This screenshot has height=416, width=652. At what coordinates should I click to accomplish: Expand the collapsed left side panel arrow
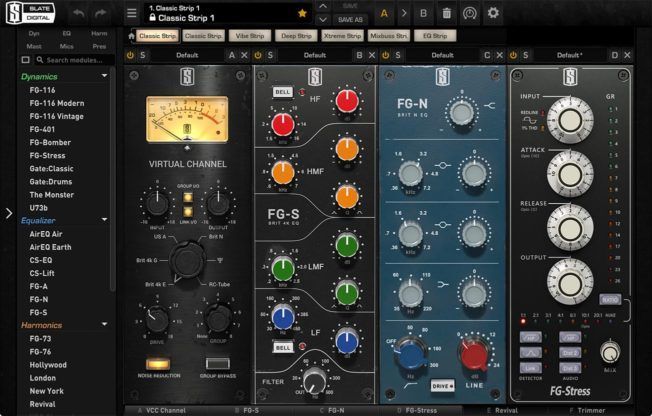coord(9,213)
